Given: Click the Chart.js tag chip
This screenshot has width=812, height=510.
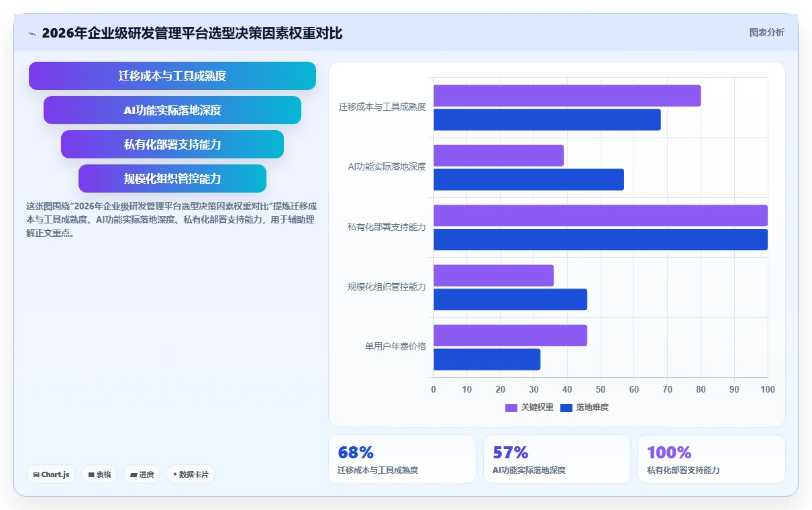Looking at the screenshot, I should coord(52,474).
